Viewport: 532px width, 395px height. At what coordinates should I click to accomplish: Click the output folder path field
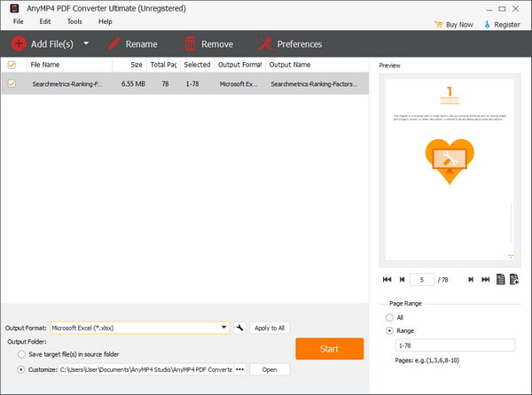146,369
